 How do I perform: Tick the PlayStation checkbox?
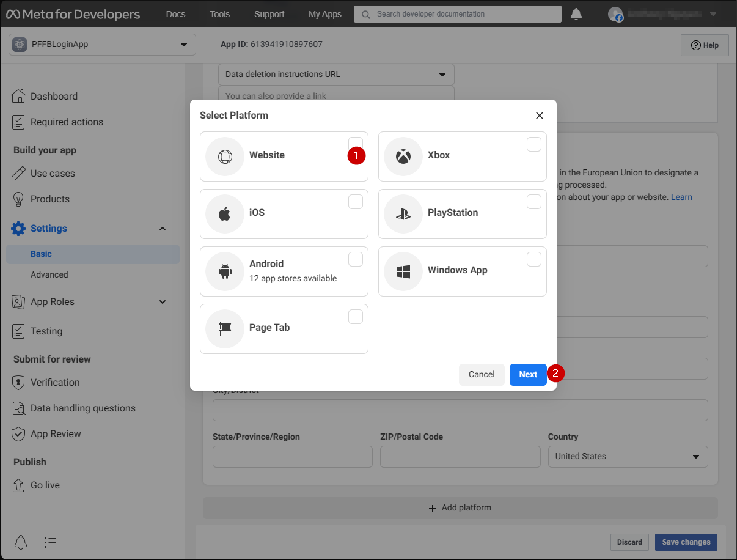point(533,201)
